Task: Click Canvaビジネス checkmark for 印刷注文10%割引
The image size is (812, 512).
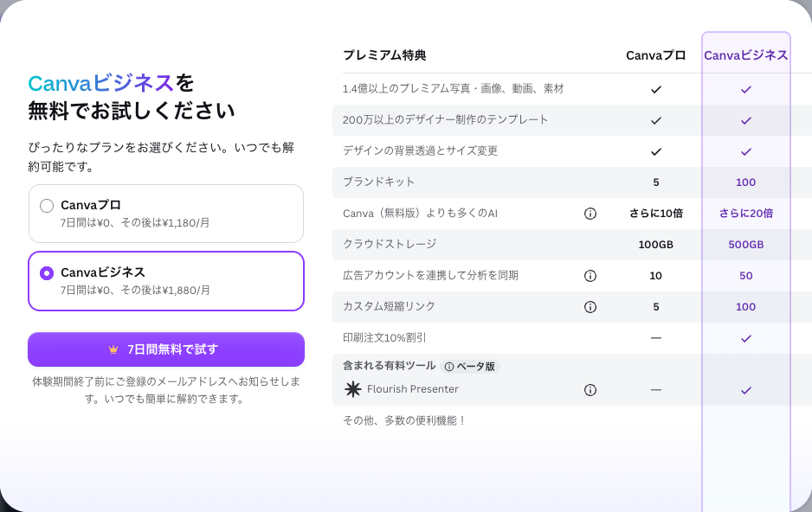Action: click(746, 338)
